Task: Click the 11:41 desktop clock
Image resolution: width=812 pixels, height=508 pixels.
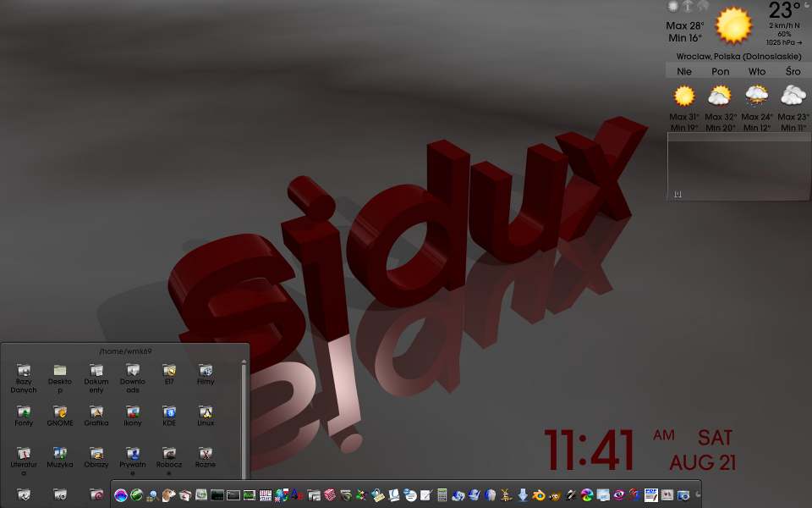Action: pyautogui.click(x=590, y=450)
